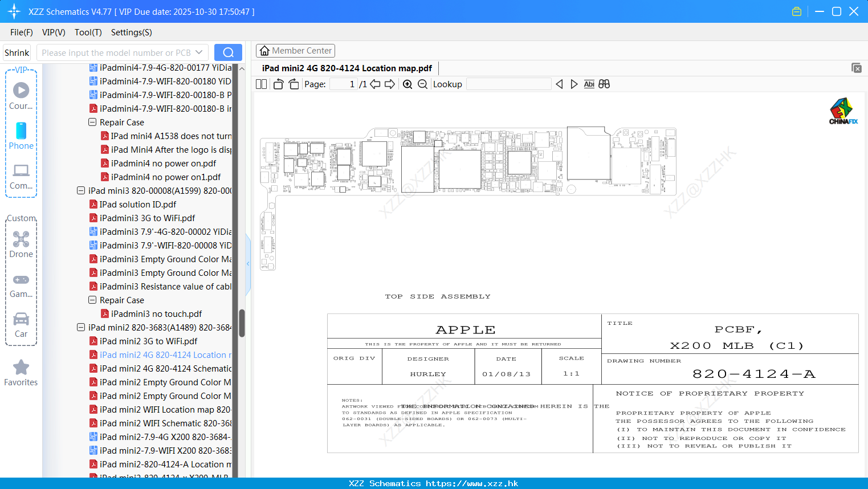Open the Course sidebar item
The height and width of the screenshot is (489, 868).
[x=21, y=96]
